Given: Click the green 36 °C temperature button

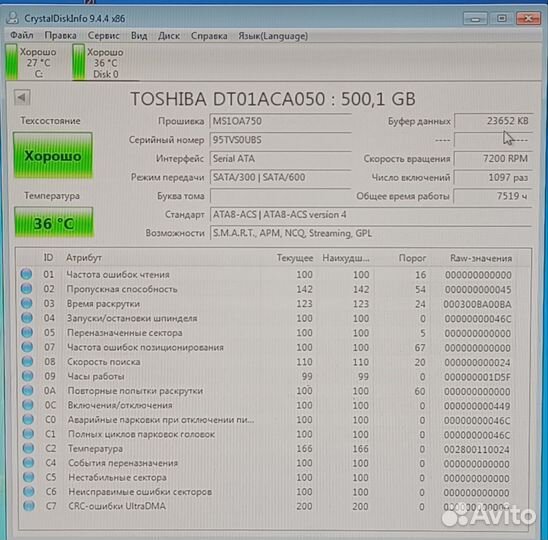Looking at the screenshot, I should coord(54,223).
